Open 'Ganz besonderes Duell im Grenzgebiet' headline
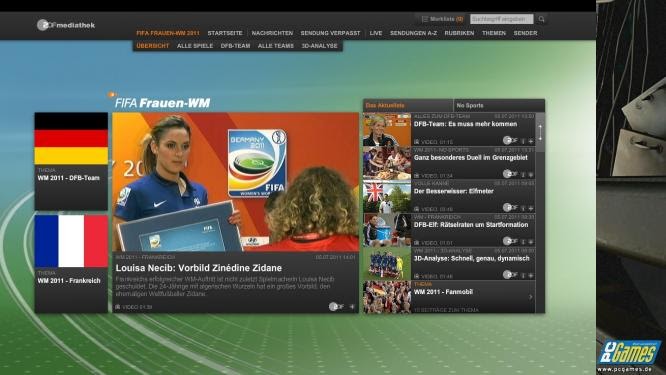The width and height of the screenshot is (666, 375). click(471, 158)
